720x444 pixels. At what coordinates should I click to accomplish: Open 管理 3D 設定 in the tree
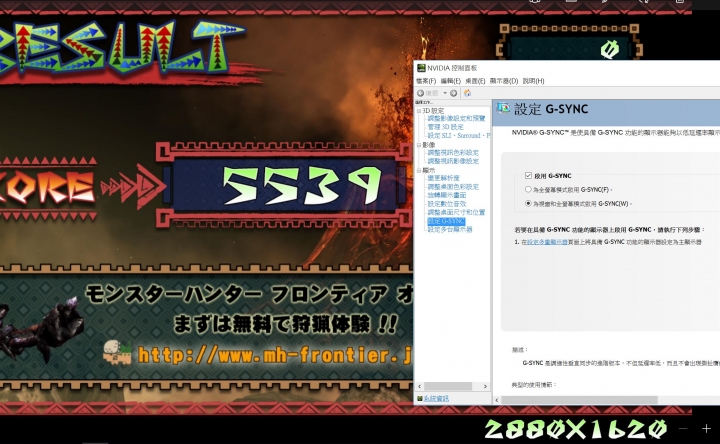(445, 127)
